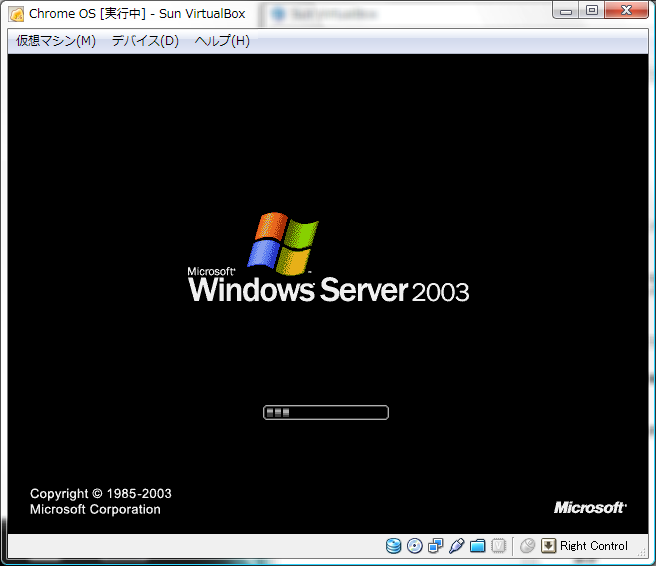Click the Windows boot progress bar
Screen dimensions: 656x566
point(325,412)
